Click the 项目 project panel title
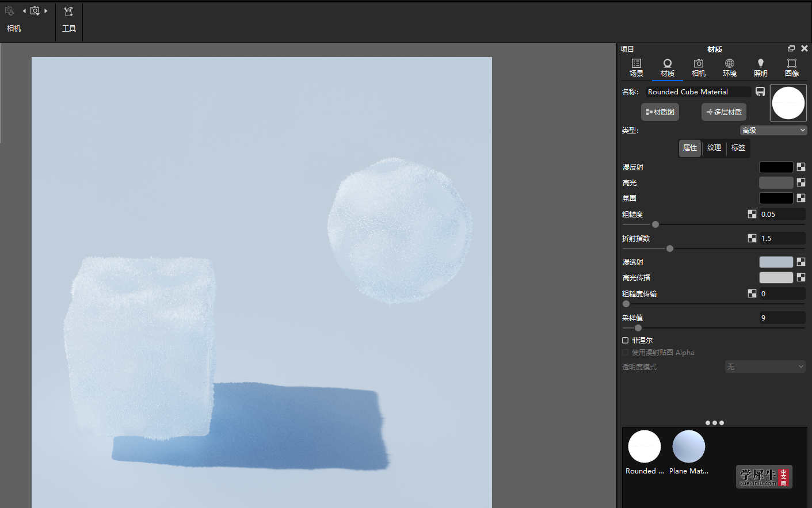The image size is (812, 508). click(627, 49)
